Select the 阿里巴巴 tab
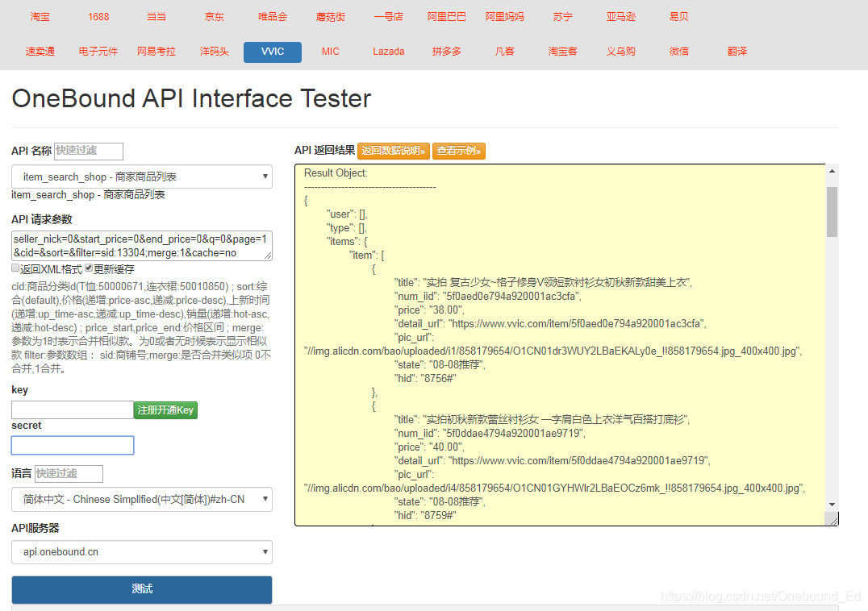 (x=447, y=17)
